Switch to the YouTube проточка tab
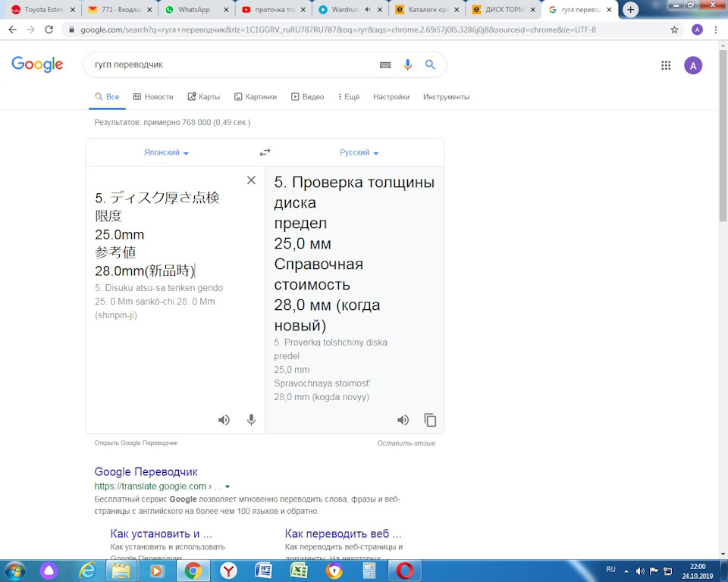The height and width of the screenshot is (582, 728). (x=274, y=9)
